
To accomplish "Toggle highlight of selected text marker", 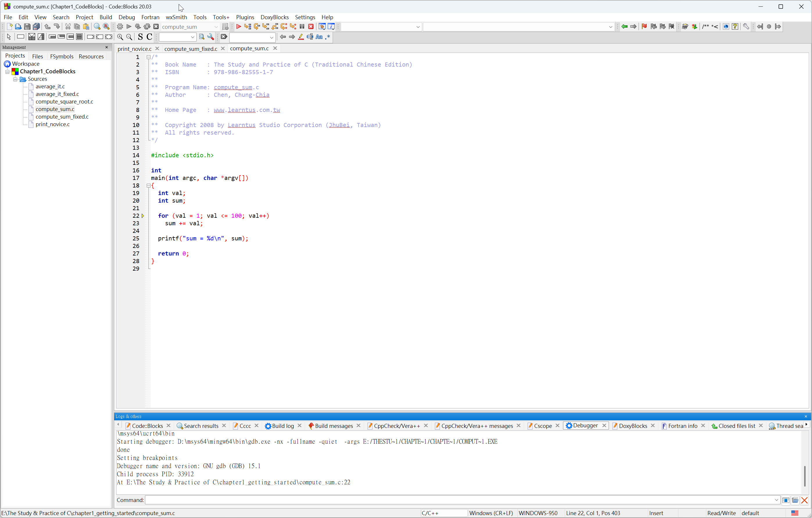I will tap(301, 37).
